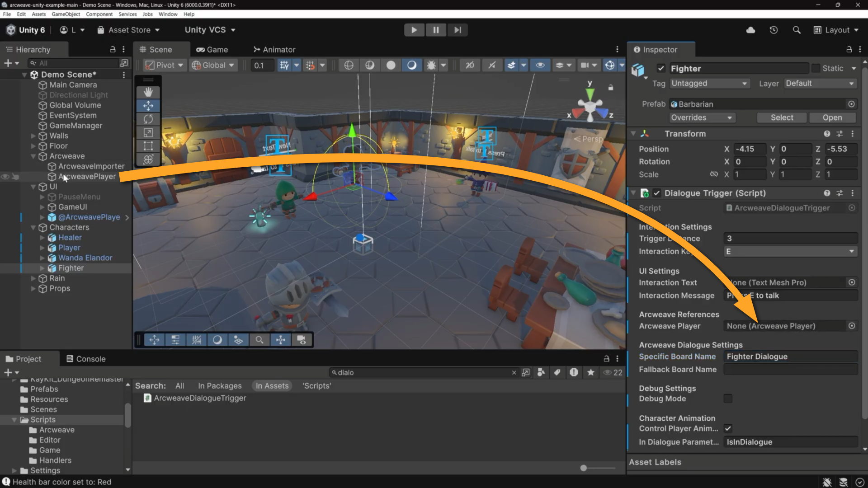Screen dimensions: 868x488
Task: Open the GameObject menu
Action: pos(66,14)
